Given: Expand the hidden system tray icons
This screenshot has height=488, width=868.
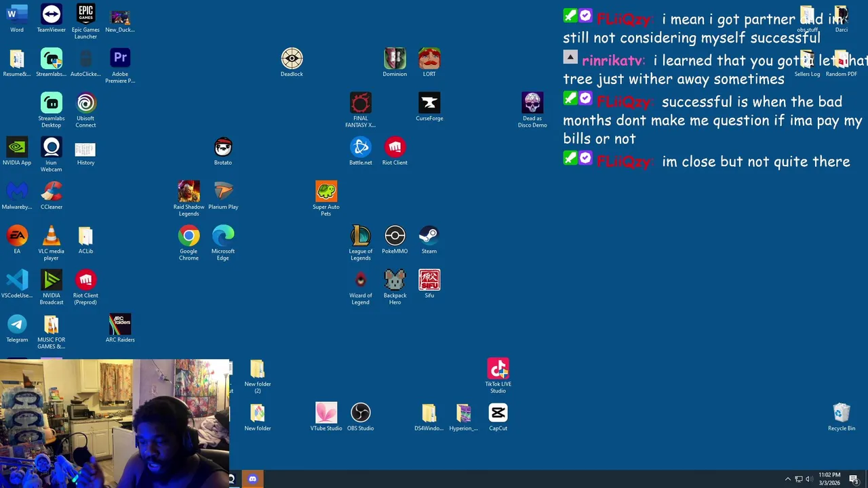Looking at the screenshot, I should (788, 479).
